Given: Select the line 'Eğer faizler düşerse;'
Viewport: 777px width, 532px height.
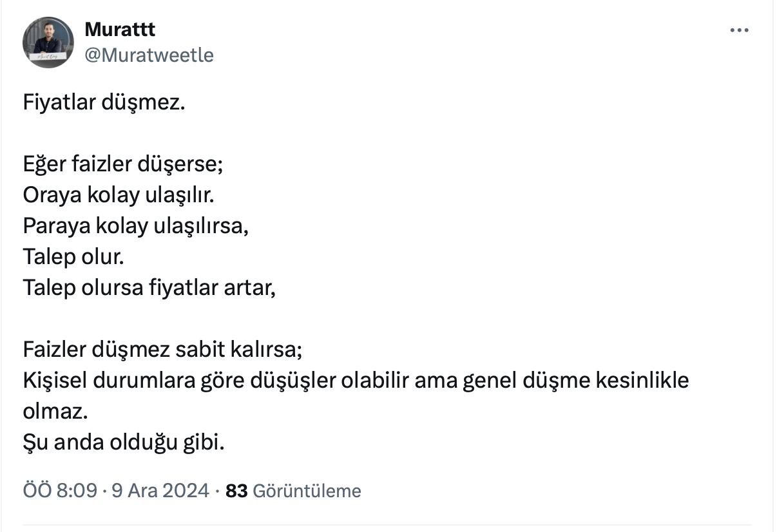Looking at the screenshot, I should pyautogui.click(x=123, y=164).
